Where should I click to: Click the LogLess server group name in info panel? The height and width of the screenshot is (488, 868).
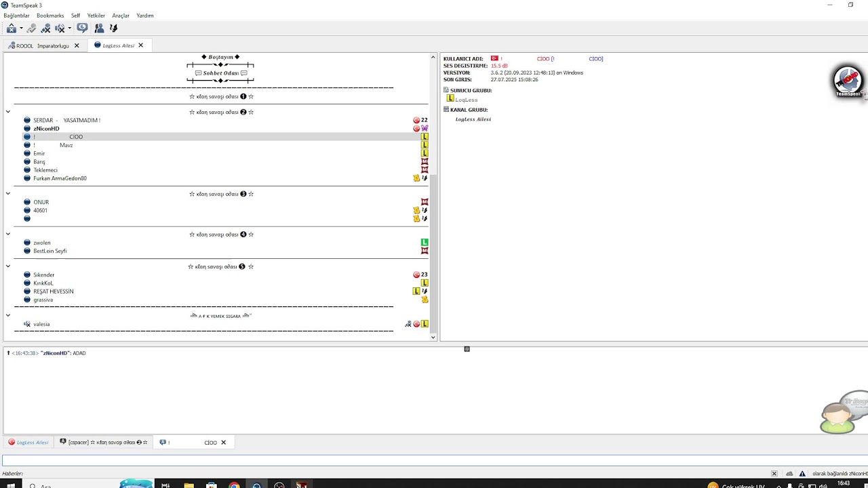[x=467, y=100]
